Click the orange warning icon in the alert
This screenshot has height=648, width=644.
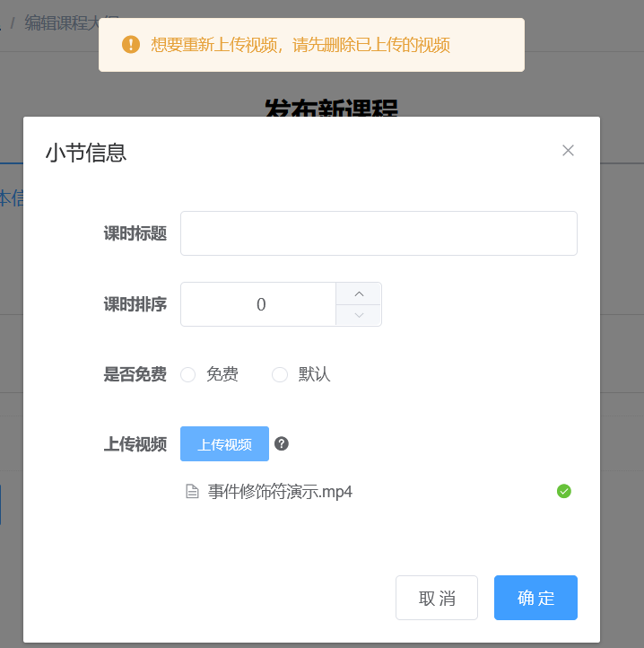coord(131,45)
